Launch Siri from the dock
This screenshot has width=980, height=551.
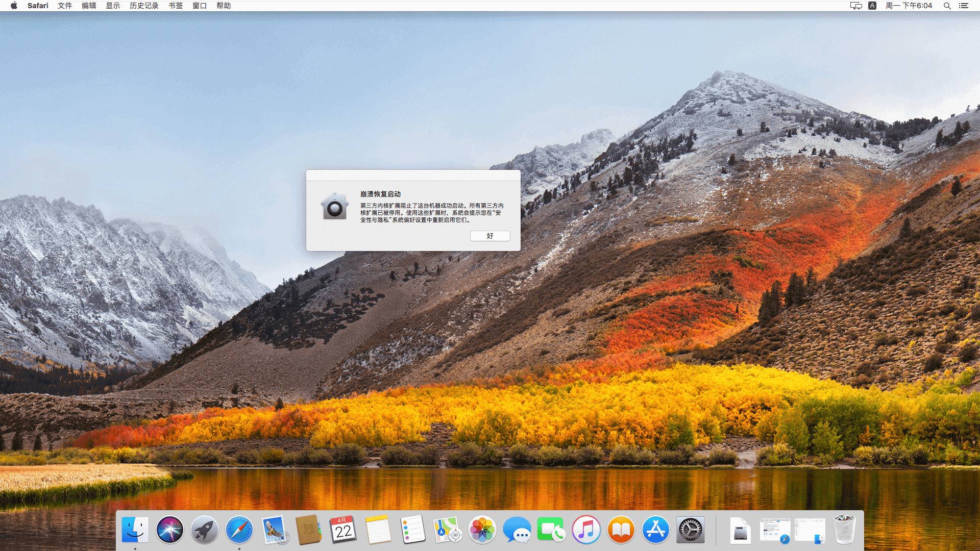point(169,530)
